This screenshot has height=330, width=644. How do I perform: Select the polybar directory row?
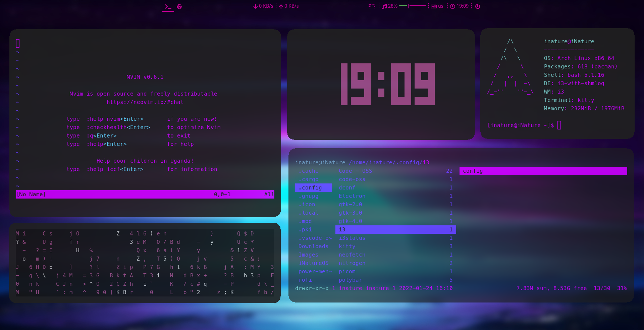(396, 280)
